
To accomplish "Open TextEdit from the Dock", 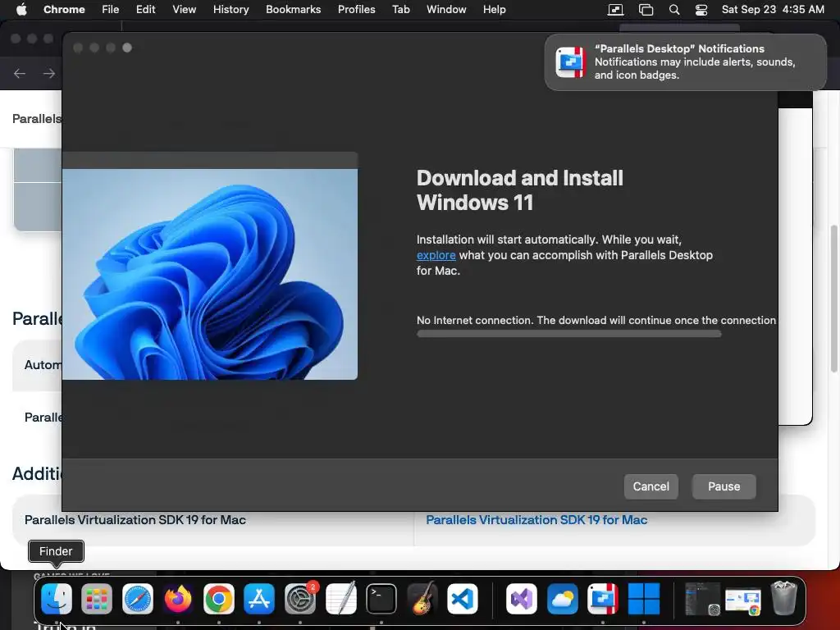I will tap(340, 598).
